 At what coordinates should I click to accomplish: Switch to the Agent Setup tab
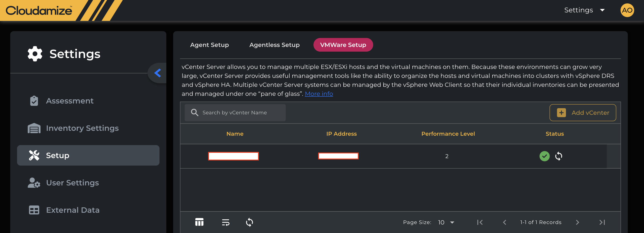pos(209,45)
